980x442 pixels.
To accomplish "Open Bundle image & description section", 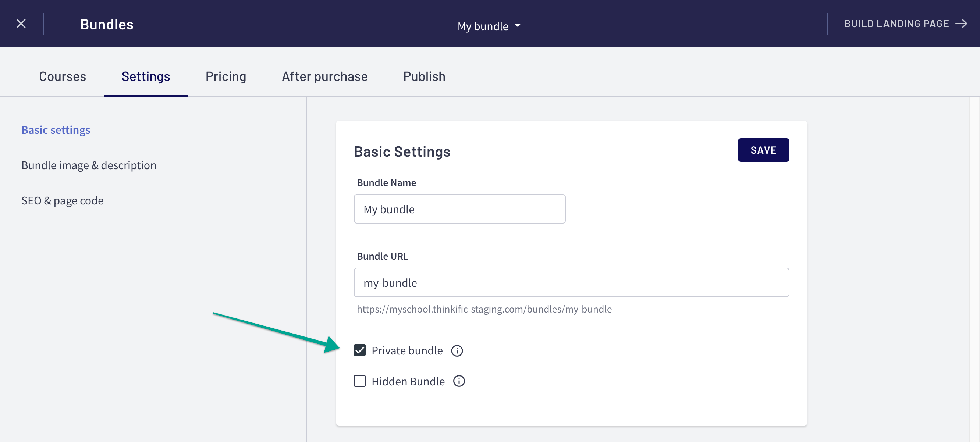I will pyautogui.click(x=89, y=165).
